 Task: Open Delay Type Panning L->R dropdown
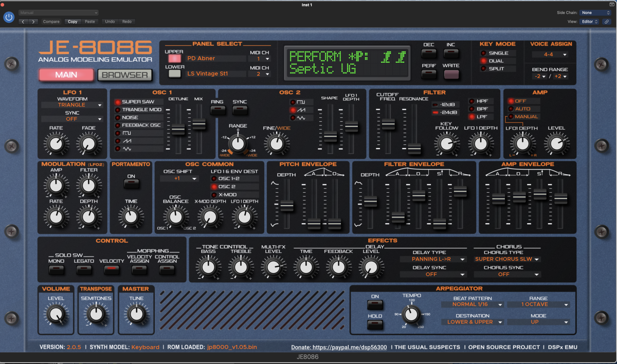coord(433,259)
